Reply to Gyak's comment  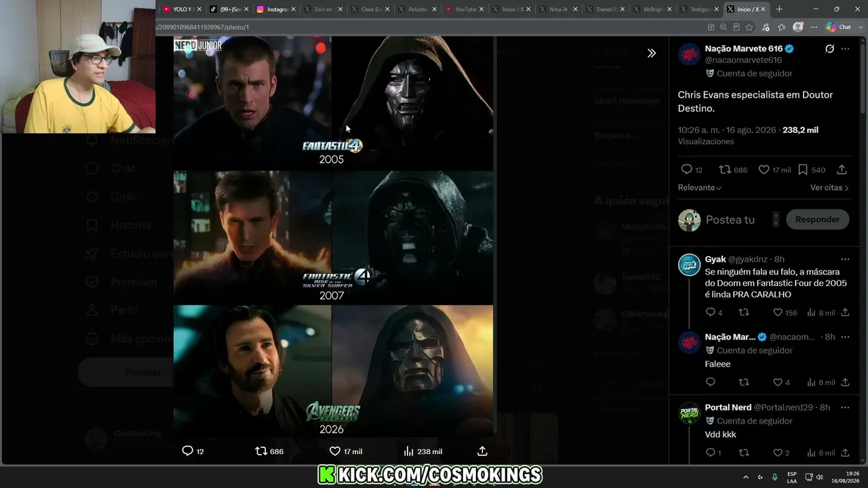pyautogui.click(x=710, y=312)
